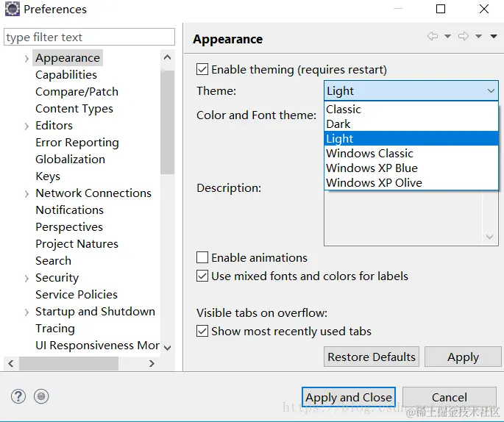Click the type filter text field
The width and height of the screenshot is (504, 422).
coord(89,37)
